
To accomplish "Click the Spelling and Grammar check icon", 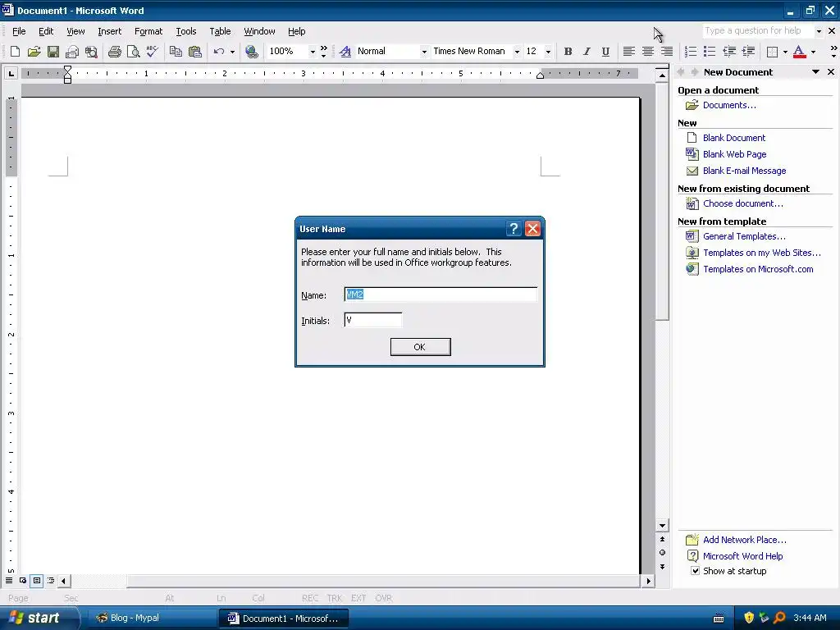I will 152,52.
